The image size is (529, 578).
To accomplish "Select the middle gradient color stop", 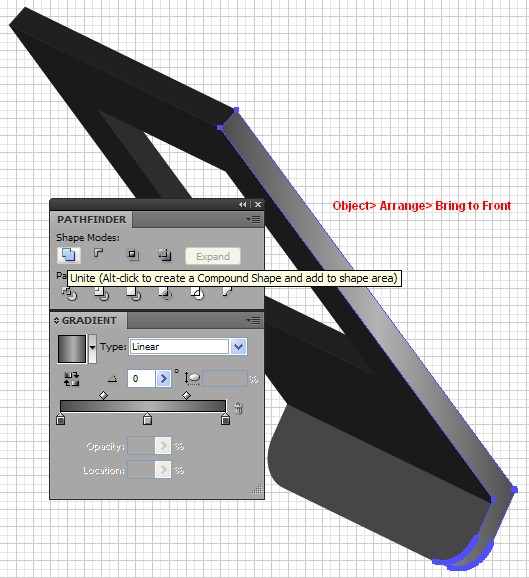I will (x=147, y=418).
